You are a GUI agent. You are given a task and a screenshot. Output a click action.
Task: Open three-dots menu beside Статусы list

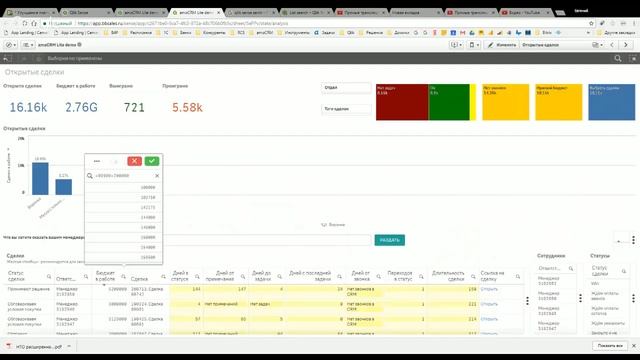click(x=633, y=298)
